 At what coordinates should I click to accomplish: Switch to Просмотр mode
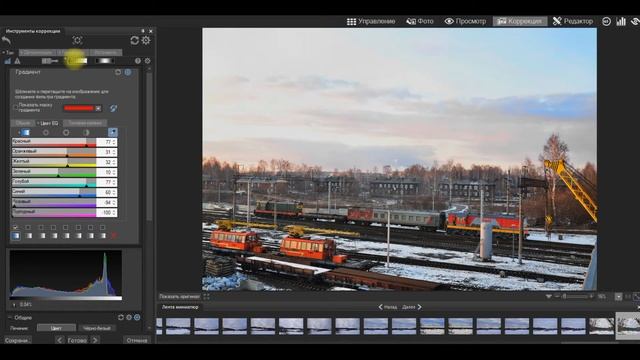[x=465, y=21]
